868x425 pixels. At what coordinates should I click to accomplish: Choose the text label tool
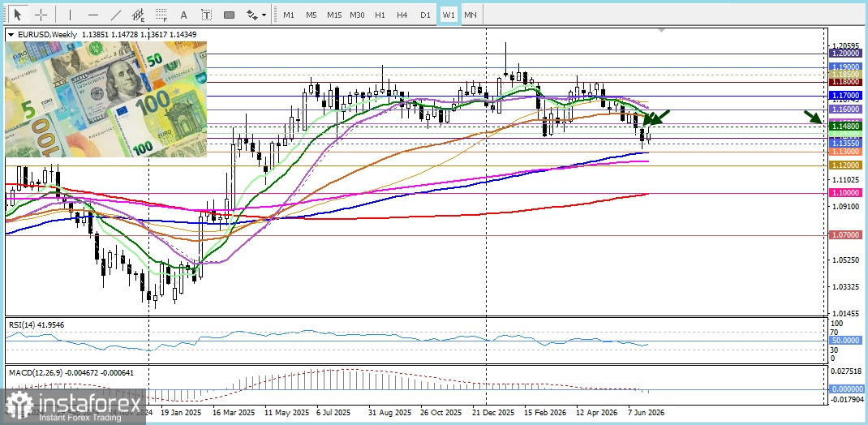[x=207, y=15]
